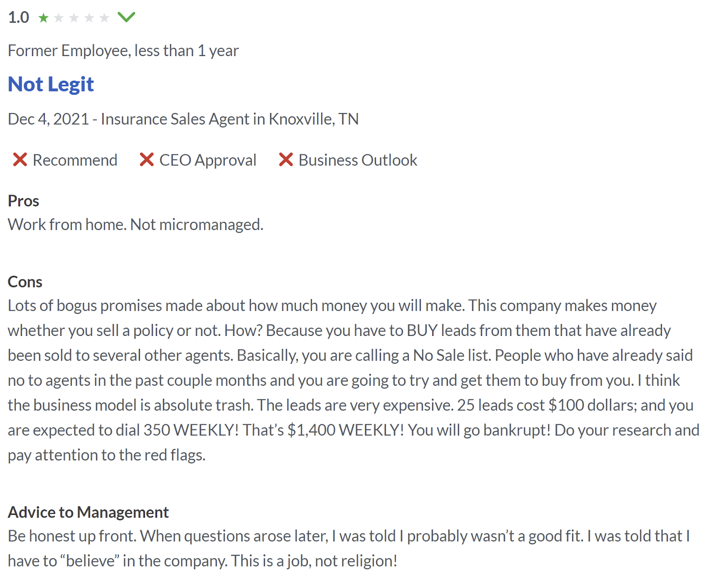
Task: Click the fifth gray star
Action: point(105,17)
